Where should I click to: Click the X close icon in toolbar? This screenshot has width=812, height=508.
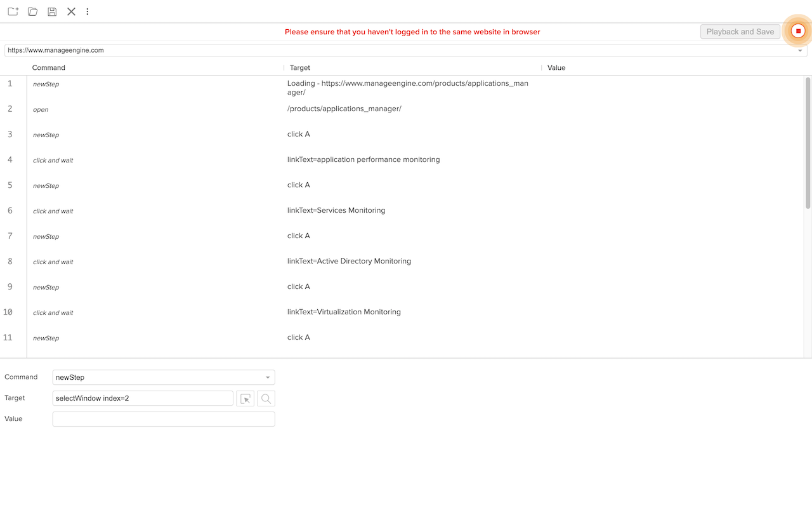pyautogui.click(x=71, y=11)
